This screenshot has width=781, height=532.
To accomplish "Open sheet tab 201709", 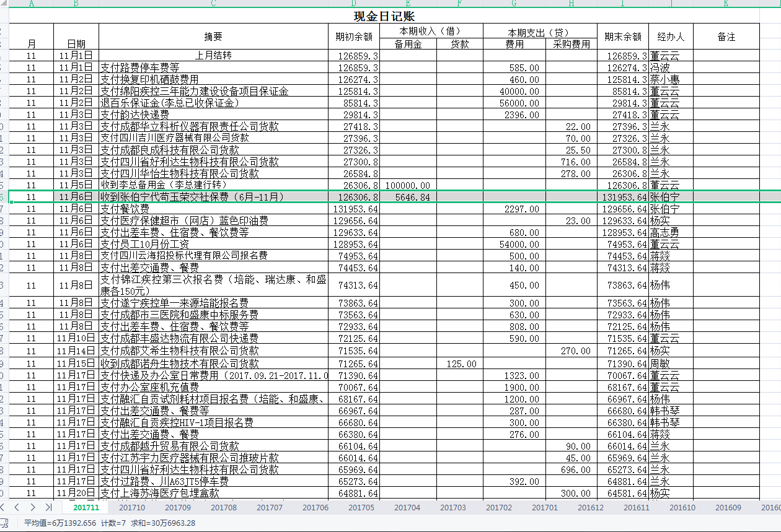I will point(178,507).
